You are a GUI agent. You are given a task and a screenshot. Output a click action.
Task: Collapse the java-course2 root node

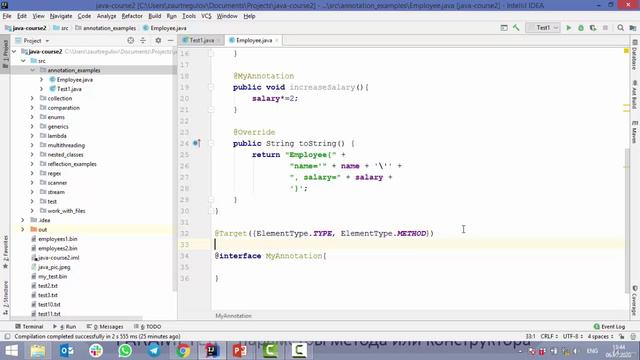pyautogui.click(x=14, y=51)
